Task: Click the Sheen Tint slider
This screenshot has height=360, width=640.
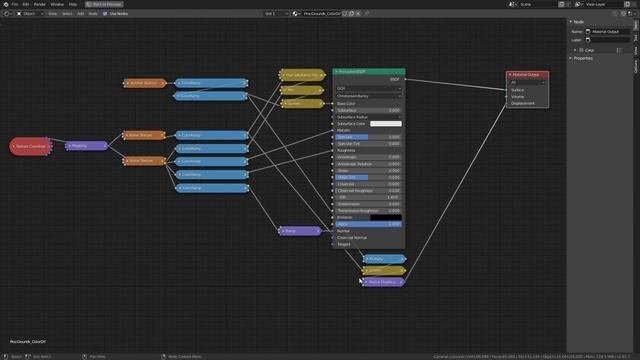Action: coord(369,177)
